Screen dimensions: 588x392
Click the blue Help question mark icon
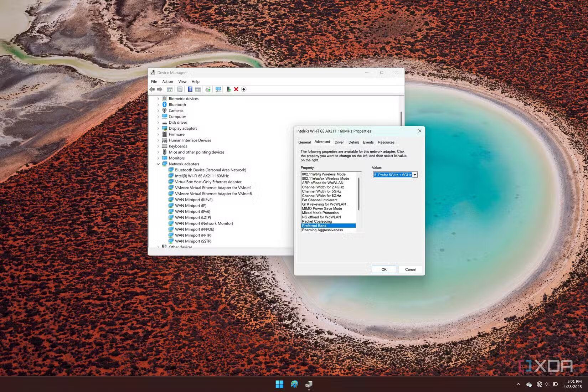(x=190, y=89)
